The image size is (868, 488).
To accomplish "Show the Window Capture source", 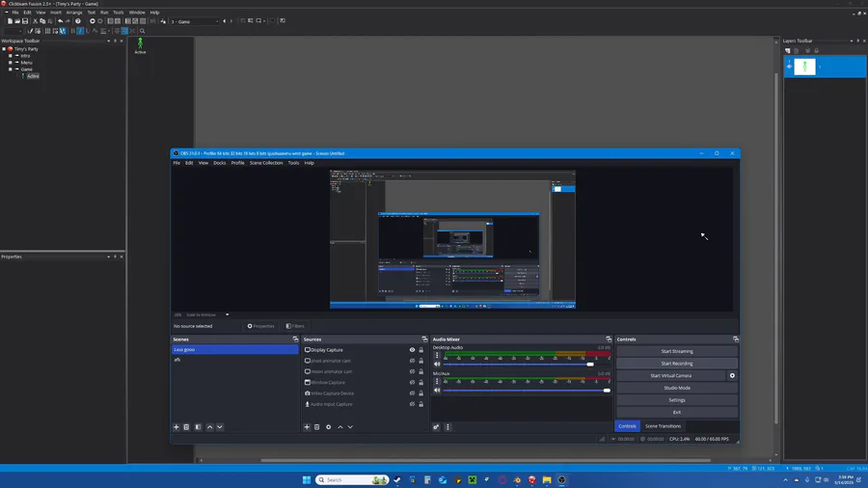I will point(412,382).
